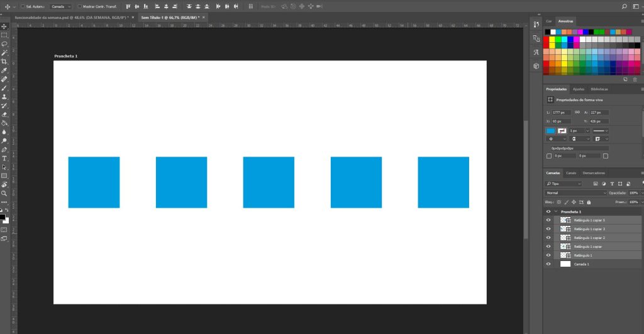Open the Camada auto-select dropdown
644x334 pixels.
(x=61, y=6)
